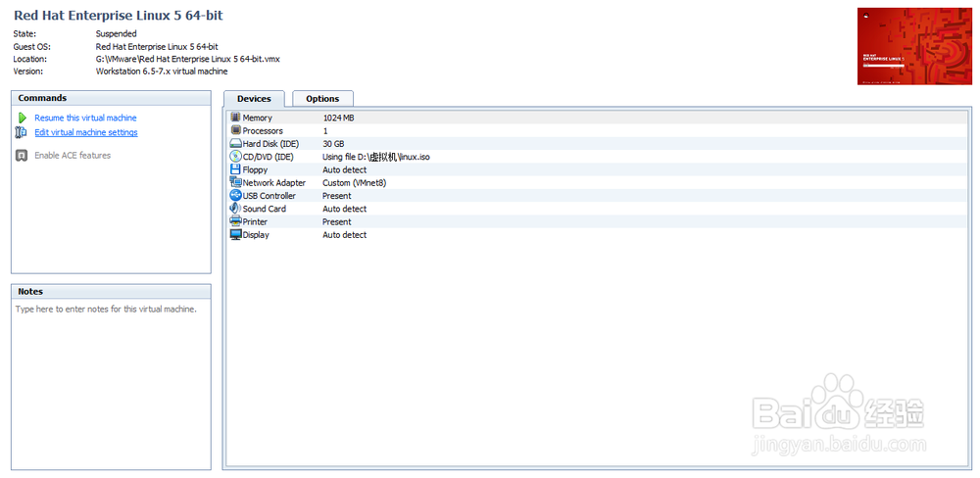Click the Hard Disk (IDE) icon
980x478 pixels.
[x=235, y=143]
